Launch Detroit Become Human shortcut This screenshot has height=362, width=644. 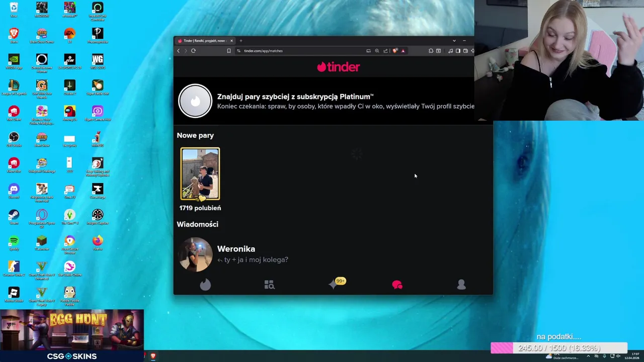(x=42, y=62)
